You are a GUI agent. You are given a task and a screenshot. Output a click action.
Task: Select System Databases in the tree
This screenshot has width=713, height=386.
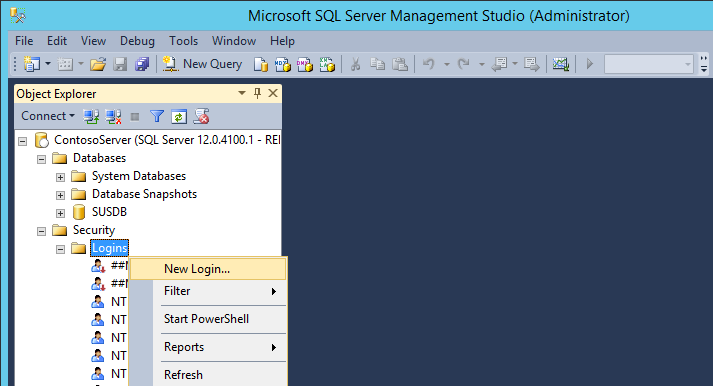(139, 176)
